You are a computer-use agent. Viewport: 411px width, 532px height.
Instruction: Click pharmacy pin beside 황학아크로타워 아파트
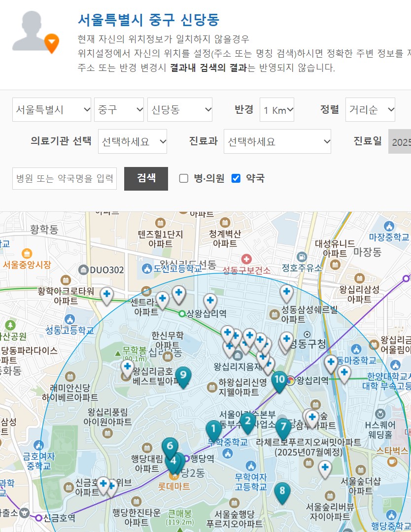(x=107, y=296)
